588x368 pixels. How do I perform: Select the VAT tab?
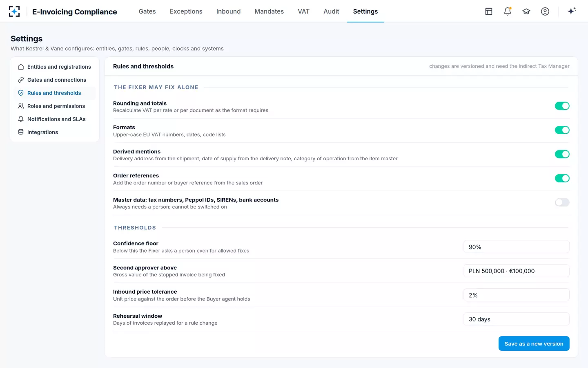pos(303,11)
